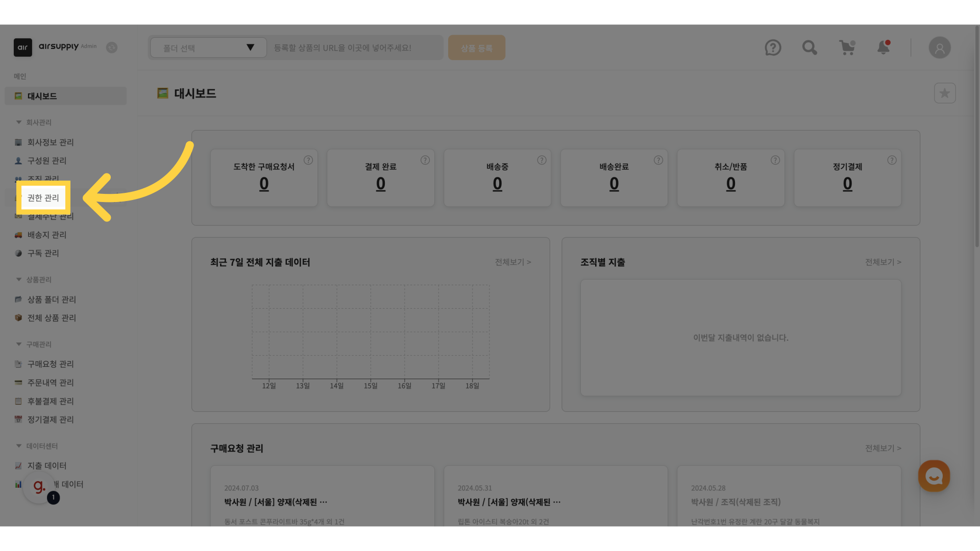Click the favorite star icon
Screen dimensions: 980x551
(x=945, y=93)
